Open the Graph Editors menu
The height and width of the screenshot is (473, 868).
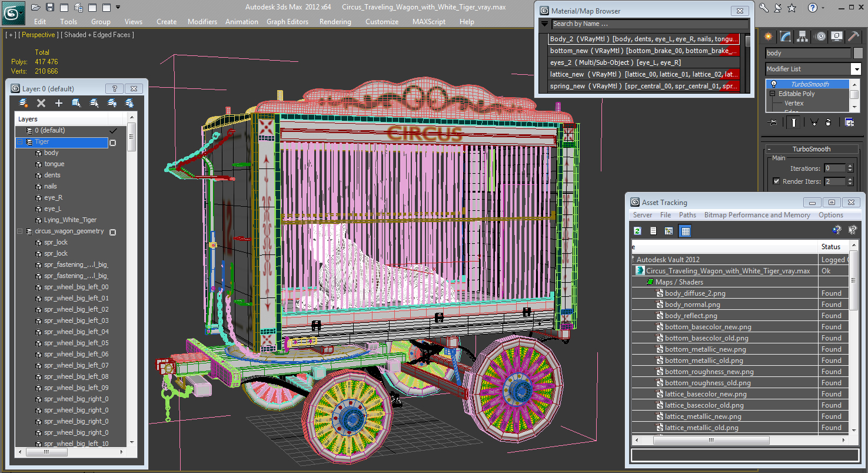click(x=287, y=22)
